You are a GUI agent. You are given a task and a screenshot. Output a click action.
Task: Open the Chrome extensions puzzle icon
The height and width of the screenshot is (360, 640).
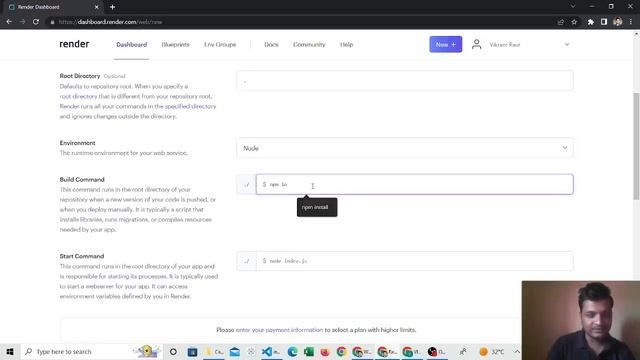coord(591,22)
